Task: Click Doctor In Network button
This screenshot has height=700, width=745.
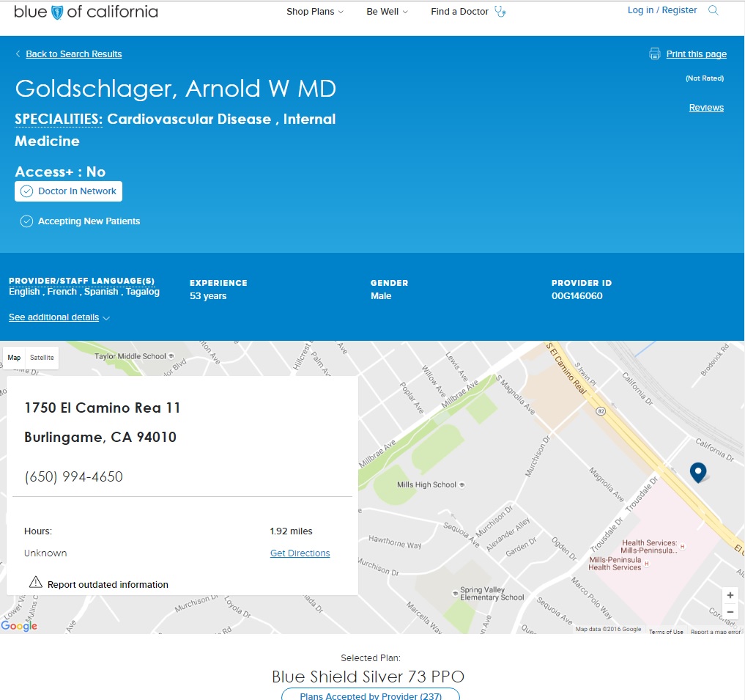Action: pyautogui.click(x=68, y=191)
